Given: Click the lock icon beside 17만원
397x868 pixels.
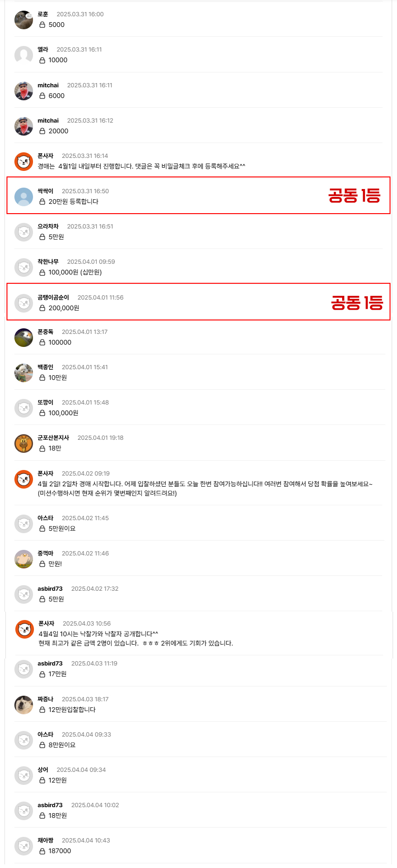Looking at the screenshot, I should [42, 674].
